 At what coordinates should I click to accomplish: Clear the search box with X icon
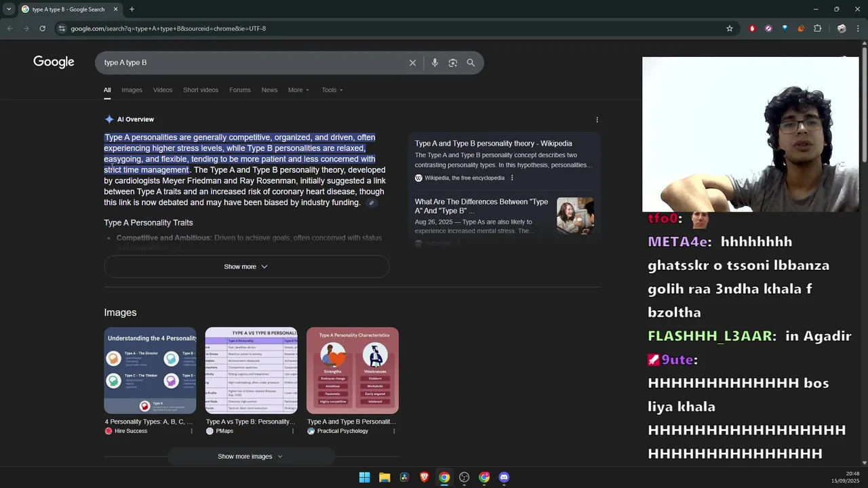(412, 62)
